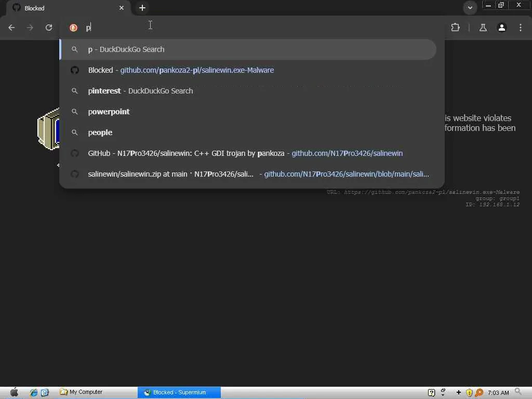The image size is (532, 399).
Task: Click the DuckDuckGo icon in the address bar
Action: click(73, 28)
